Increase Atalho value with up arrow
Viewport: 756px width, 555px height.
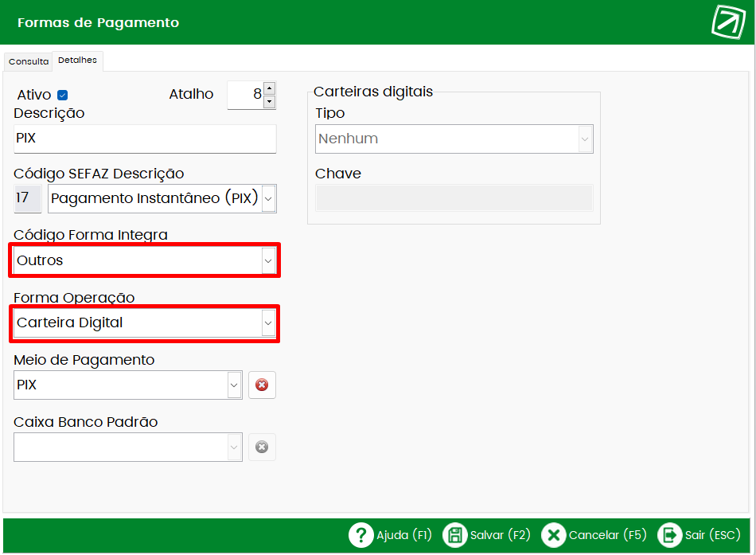pyautogui.click(x=270, y=88)
